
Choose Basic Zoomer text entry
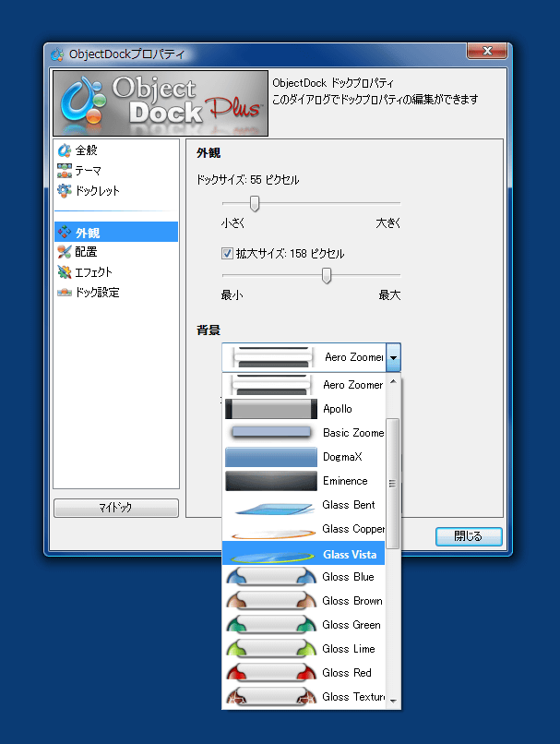353,433
